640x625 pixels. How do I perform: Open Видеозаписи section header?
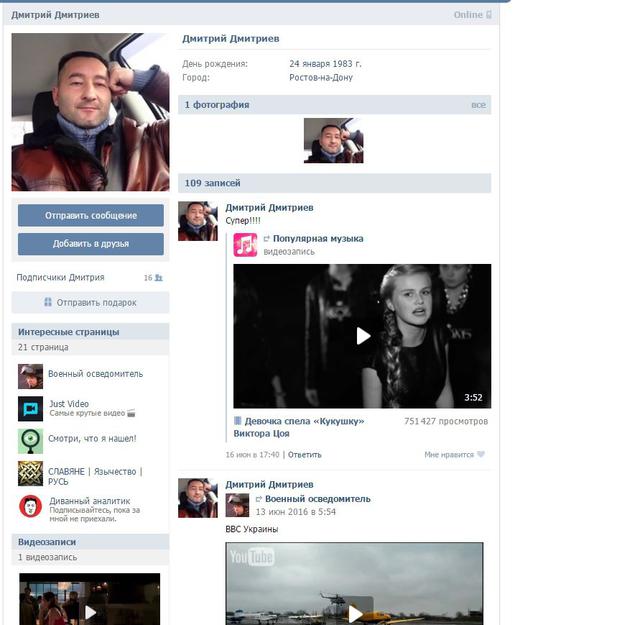[47, 542]
